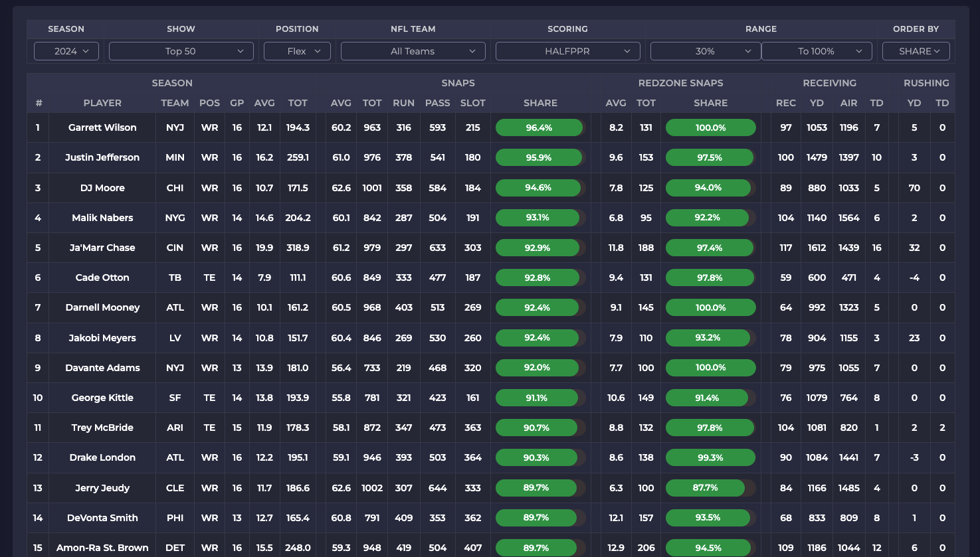
Task: Select player Davante Adams
Action: (x=102, y=368)
